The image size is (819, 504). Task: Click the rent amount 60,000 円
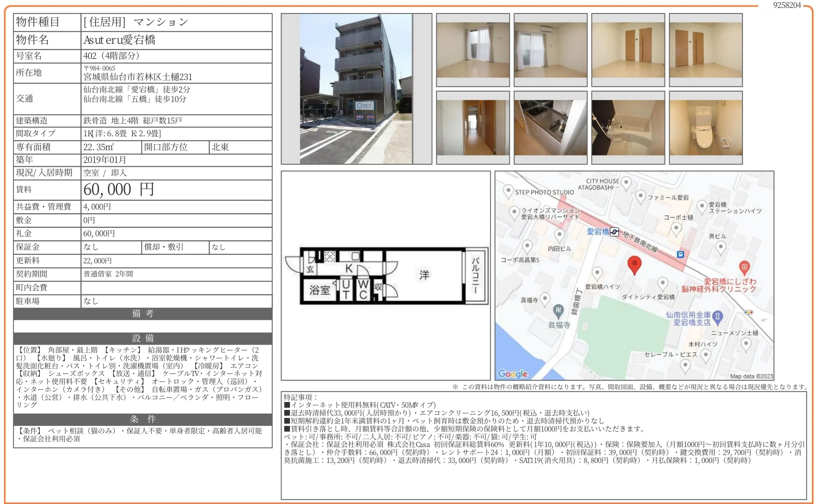[x=119, y=190]
